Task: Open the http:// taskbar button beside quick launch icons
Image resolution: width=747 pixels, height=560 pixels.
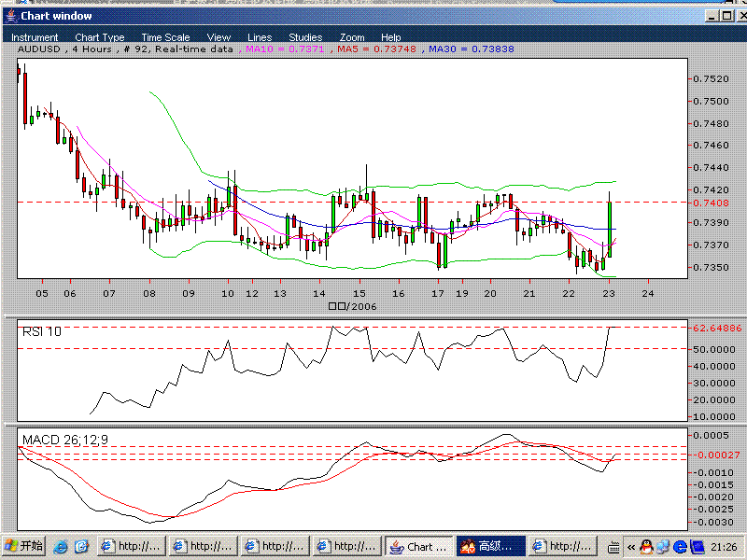Action: click(x=132, y=546)
